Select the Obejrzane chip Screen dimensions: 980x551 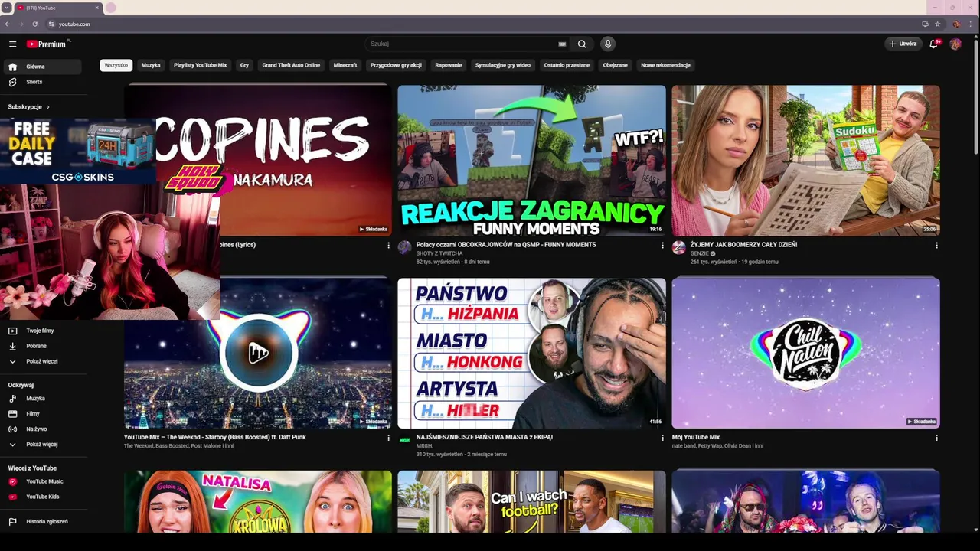(615, 65)
